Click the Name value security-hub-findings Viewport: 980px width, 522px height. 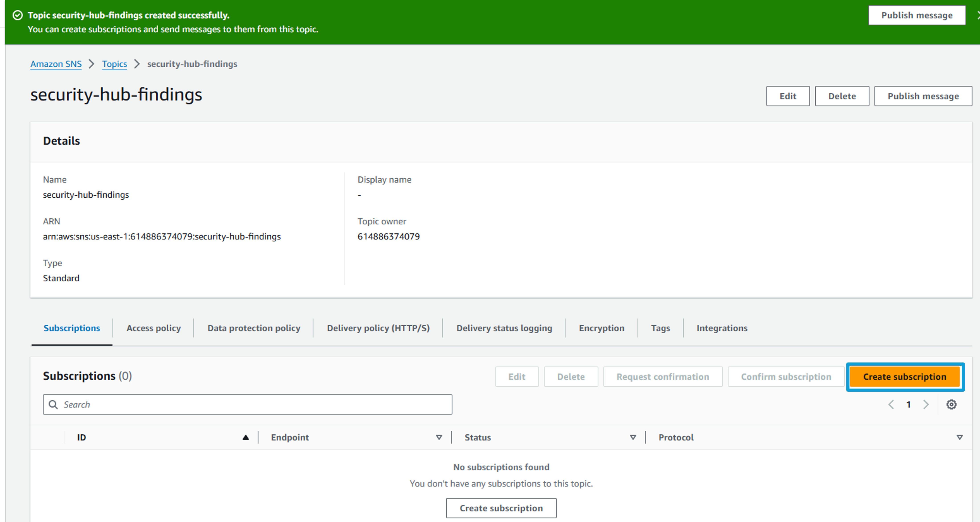click(x=86, y=195)
